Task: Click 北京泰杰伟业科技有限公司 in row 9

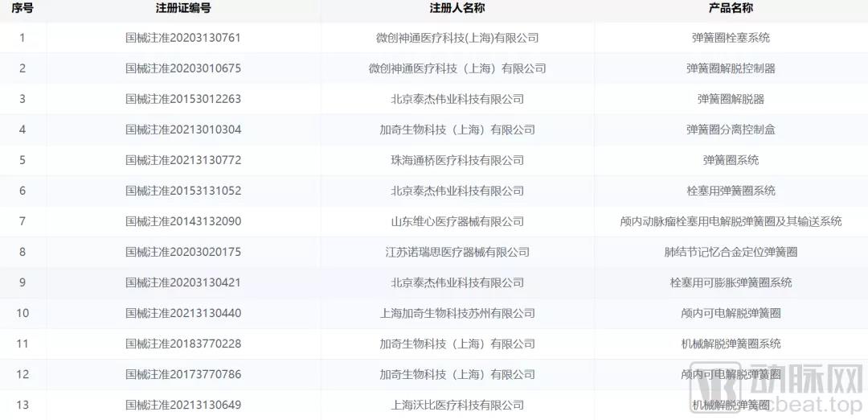Action: tap(457, 282)
